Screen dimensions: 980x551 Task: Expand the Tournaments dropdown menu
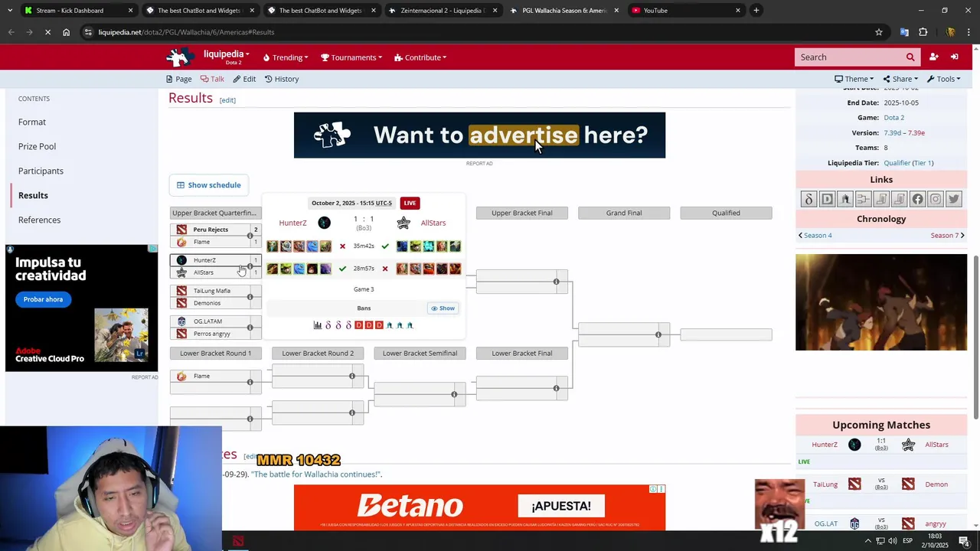(x=351, y=57)
